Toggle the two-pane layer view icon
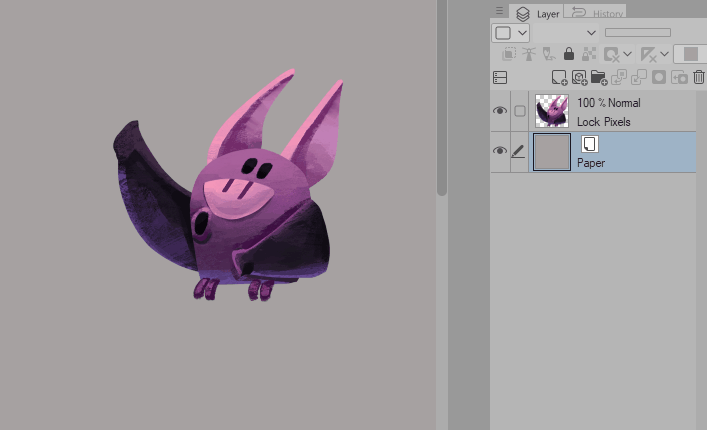707x430 pixels. [500, 78]
